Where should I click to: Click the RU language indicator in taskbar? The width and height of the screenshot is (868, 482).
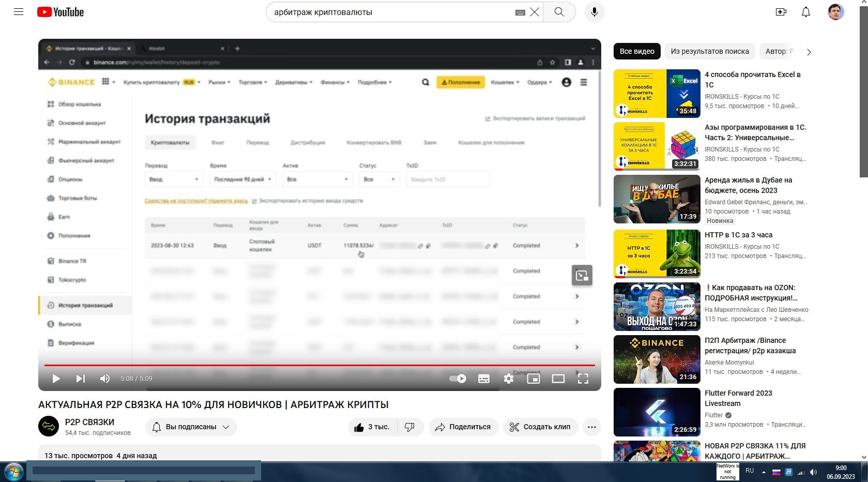coord(750,471)
